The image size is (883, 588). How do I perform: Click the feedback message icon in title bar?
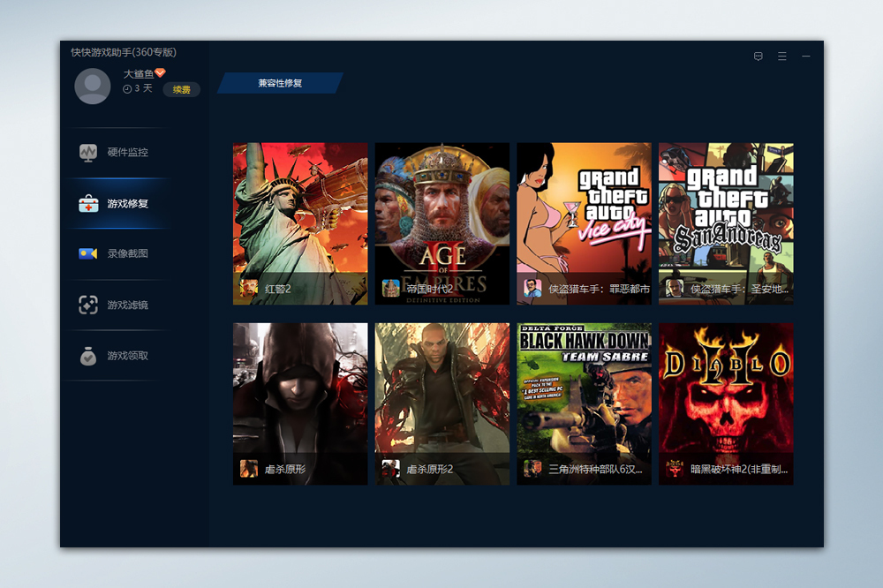click(x=758, y=57)
